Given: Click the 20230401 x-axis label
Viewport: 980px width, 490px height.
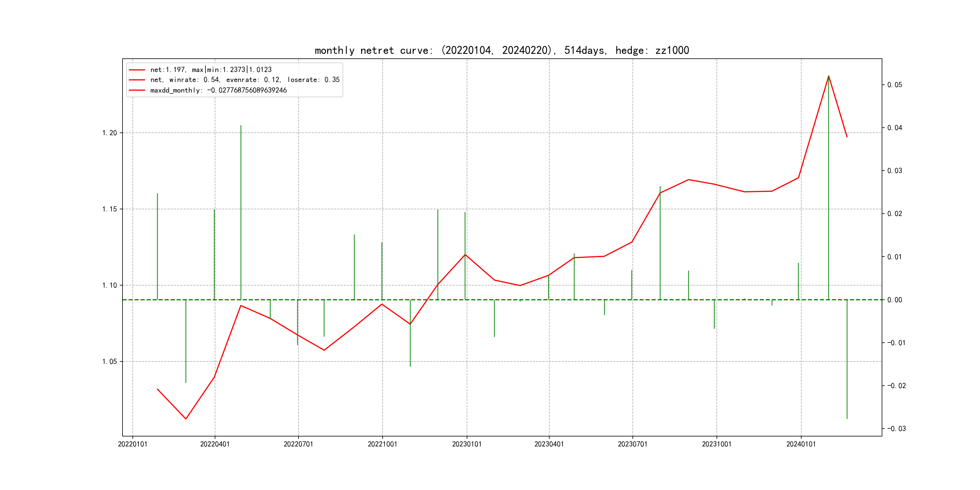Looking at the screenshot, I should 549,444.
